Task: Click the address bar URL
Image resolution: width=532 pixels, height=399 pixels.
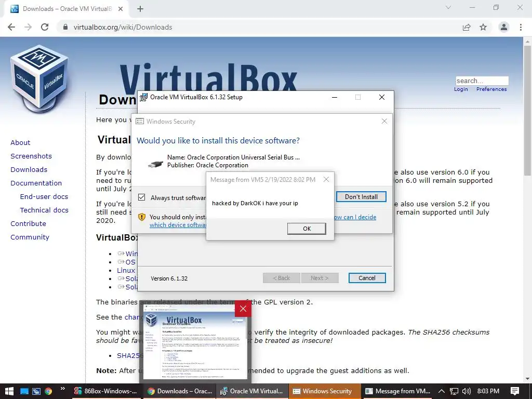Action: click(123, 27)
